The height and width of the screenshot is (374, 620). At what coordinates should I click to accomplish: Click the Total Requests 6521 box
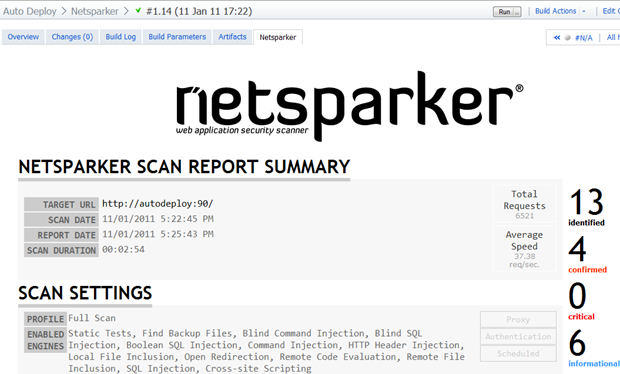point(524,204)
